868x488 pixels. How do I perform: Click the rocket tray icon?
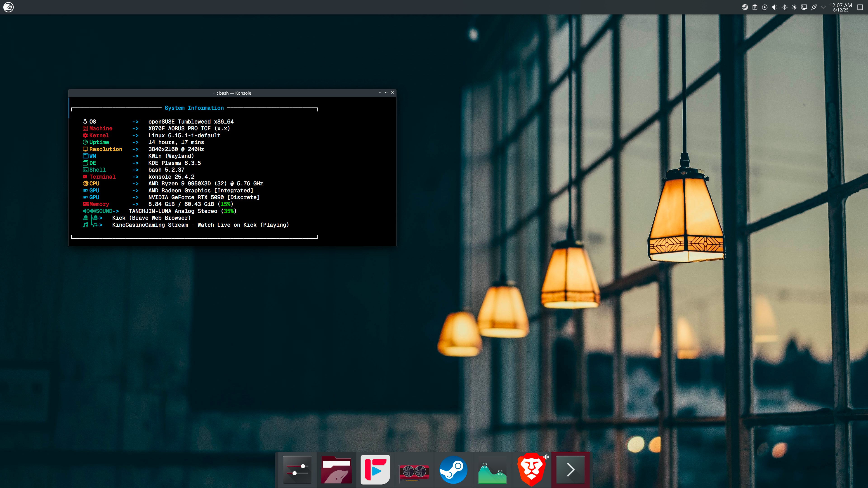[x=814, y=7]
